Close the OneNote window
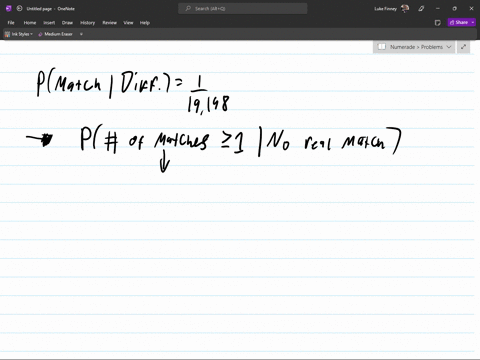This screenshot has height=360, width=480. [x=471, y=9]
